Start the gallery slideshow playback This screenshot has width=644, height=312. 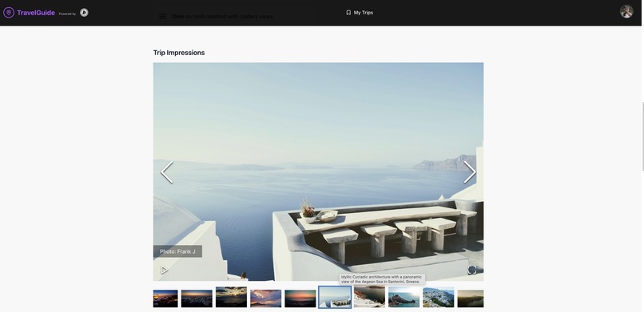click(164, 270)
